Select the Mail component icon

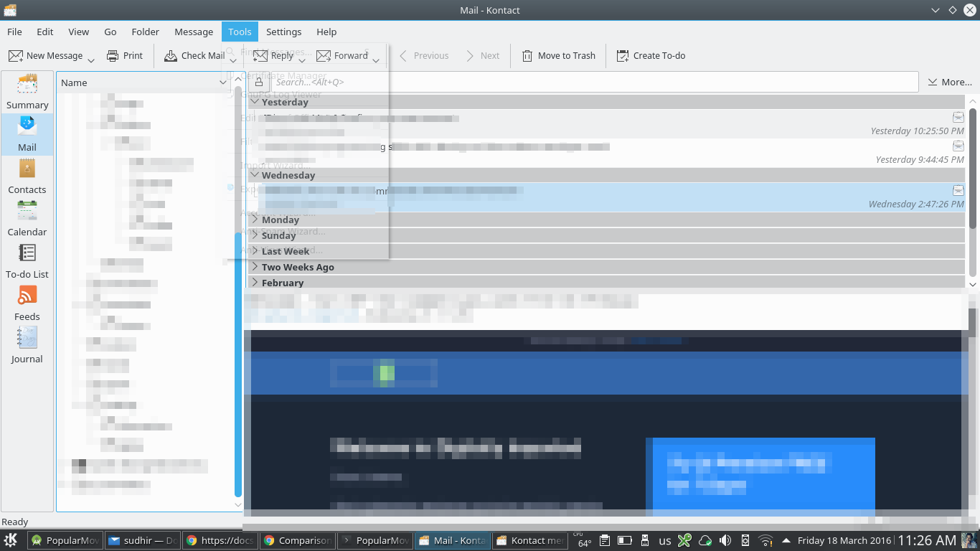click(x=27, y=133)
